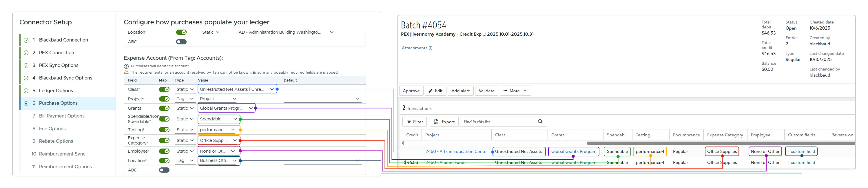Open Business Office location value dropdown
The height and width of the screenshot is (188, 868).
click(219, 161)
